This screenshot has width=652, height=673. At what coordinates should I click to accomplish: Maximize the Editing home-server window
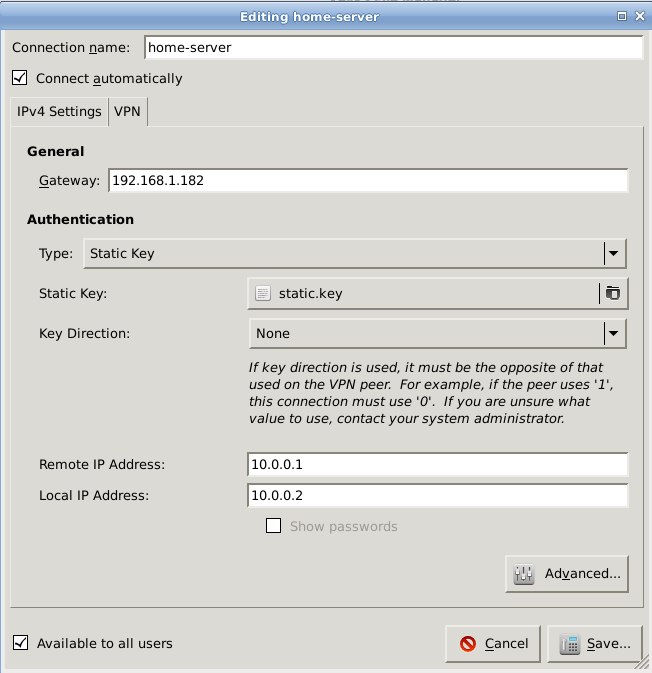(621, 16)
